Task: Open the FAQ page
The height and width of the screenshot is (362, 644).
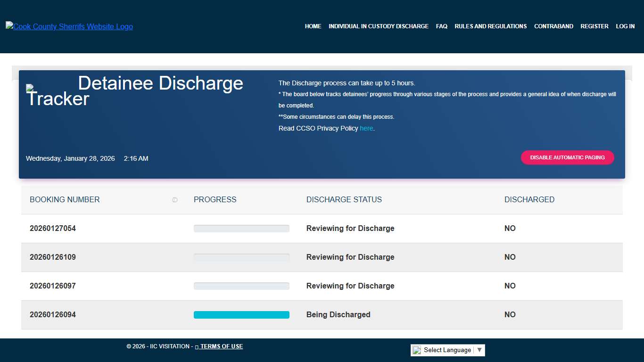Action: click(x=441, y=26)
